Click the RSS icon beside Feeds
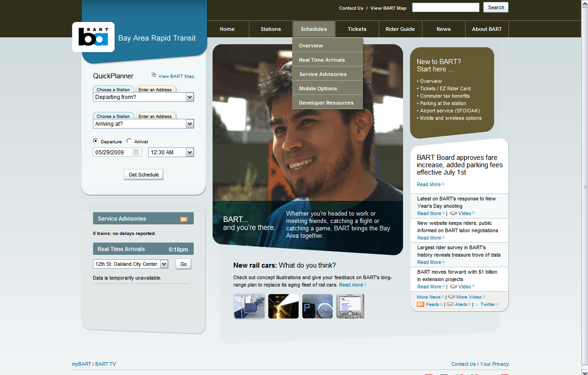Image resolution: width=588 pixels, height=375 pixels. tap(420, 305)
